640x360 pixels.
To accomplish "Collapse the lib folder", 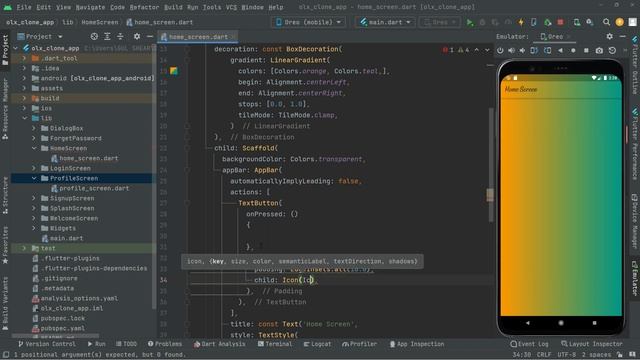I will (x=24, y=118).
